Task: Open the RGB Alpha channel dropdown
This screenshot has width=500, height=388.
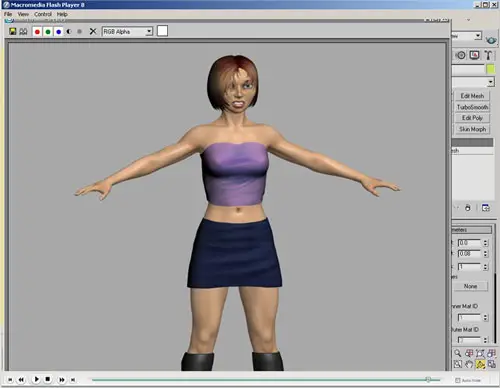Action: [127, 32]
